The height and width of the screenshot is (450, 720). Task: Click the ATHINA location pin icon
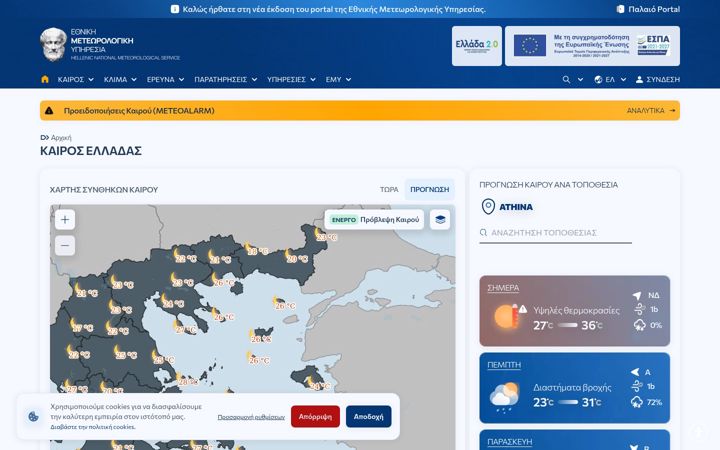tap(488, 207)
